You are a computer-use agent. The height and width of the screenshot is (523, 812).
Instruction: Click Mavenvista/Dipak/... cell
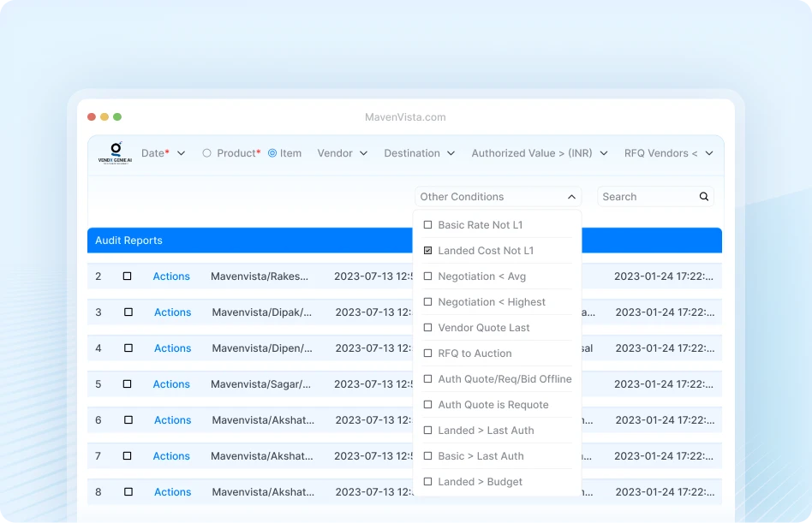point(262,312)
